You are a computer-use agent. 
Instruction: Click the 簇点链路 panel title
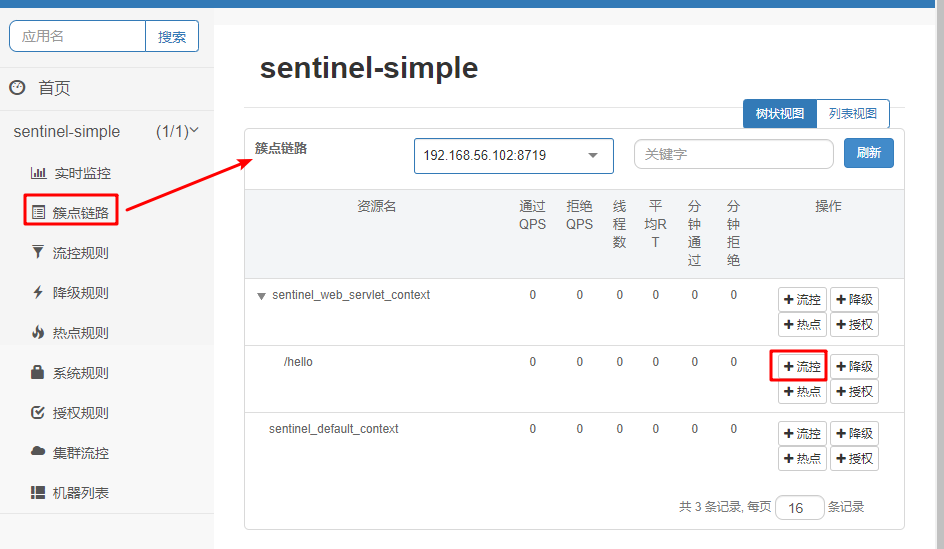(281, 148)
